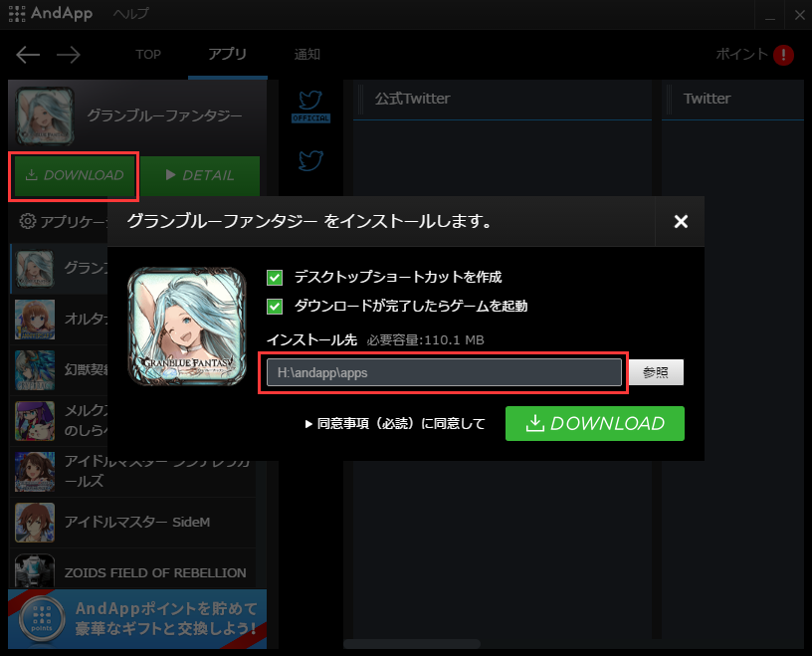Image resolution: width=812 pixels, height=656 pixels.
Task: Click the メルク game icon
Action: [35, 421]
